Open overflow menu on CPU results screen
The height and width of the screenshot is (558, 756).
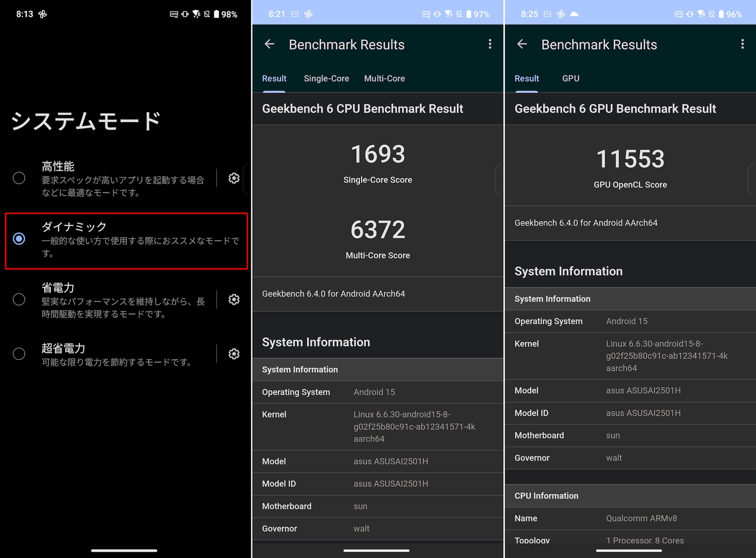pyautogui.click(x=490, y=44)
